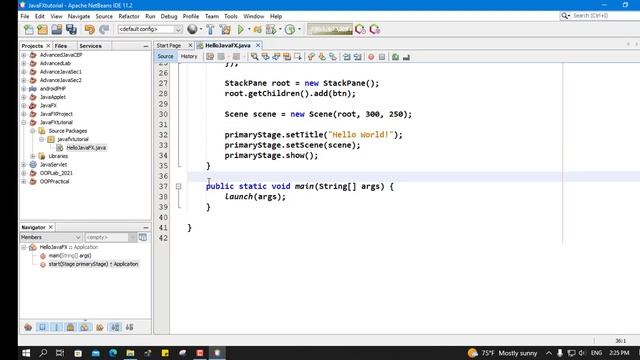640x360 pixels.
Task: Open Microsoft Edge from the taskbar
Action: (x=113, y=353)
